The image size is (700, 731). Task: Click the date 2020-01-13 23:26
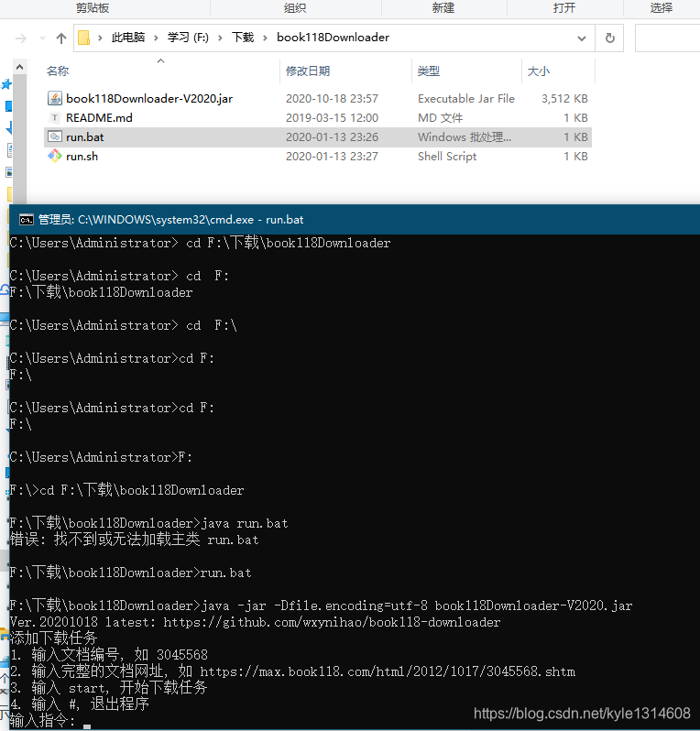click(x=332, y=137)
